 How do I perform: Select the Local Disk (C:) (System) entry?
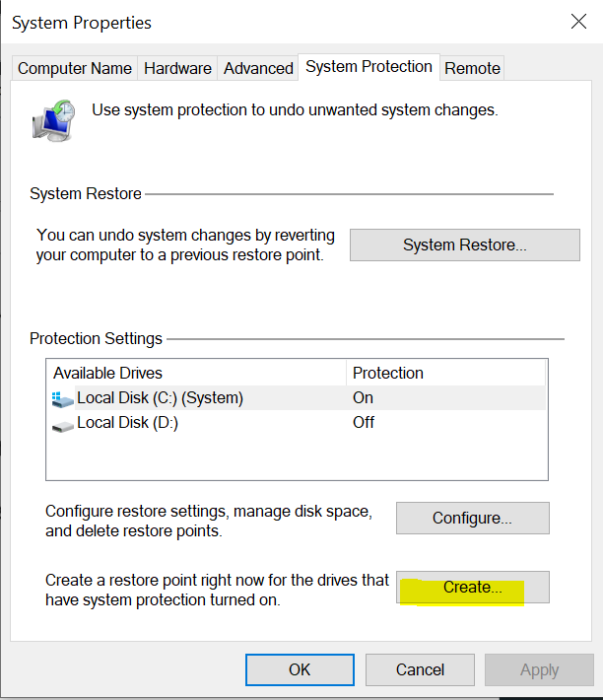click(160, 398)
